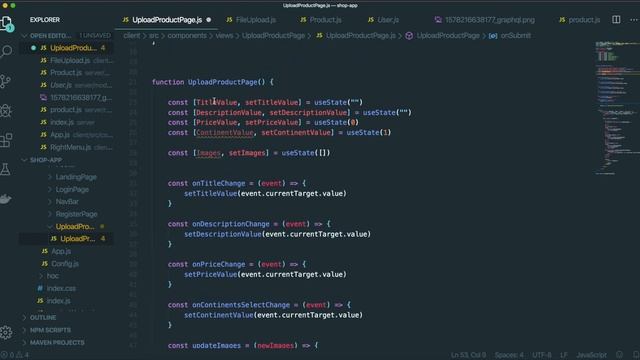
Task: Expand the hoc folder
Action: [52, 276]
